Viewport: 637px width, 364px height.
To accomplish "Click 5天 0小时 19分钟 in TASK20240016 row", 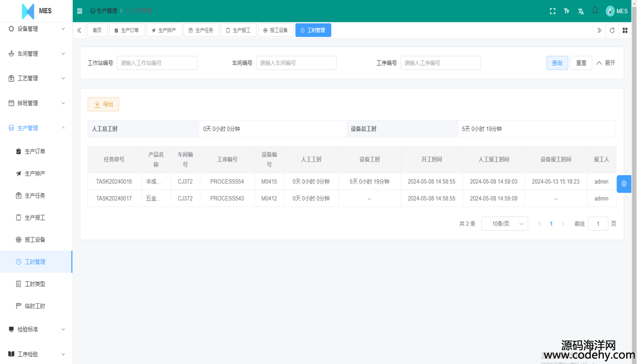I will [369, 182].
